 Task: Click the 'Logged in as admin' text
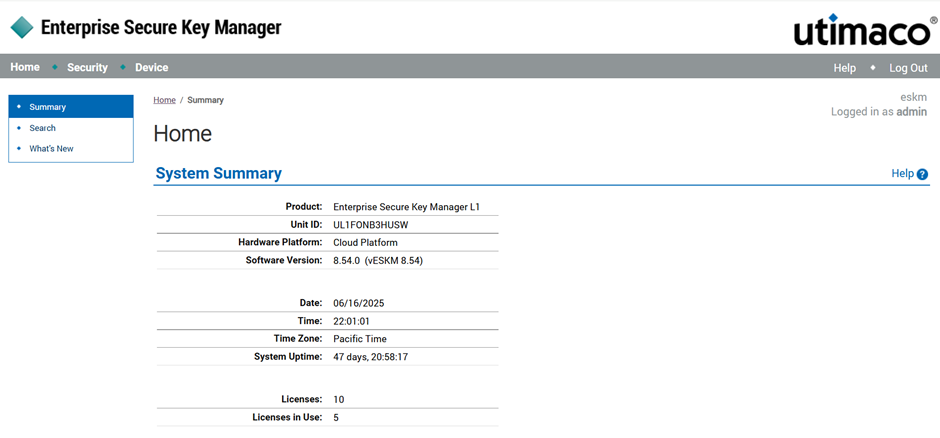[879, 111]
